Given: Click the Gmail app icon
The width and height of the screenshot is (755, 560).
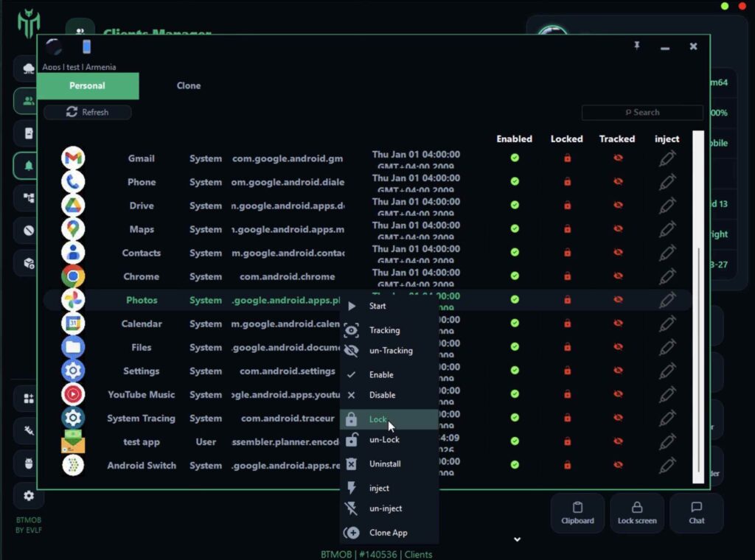Looking at the screenshot, I should (73, 158).
